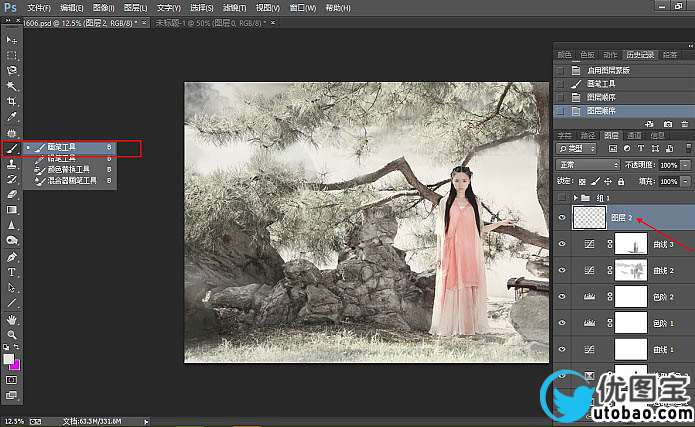Select the Eraser tool

click(x=12, y=194)
